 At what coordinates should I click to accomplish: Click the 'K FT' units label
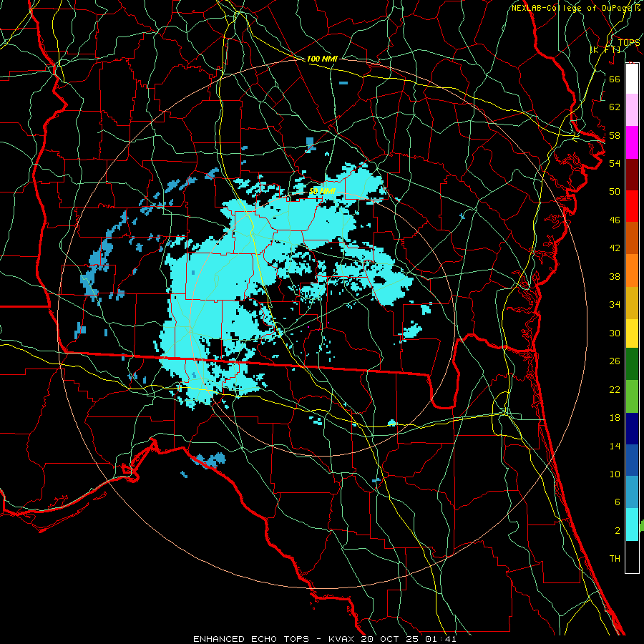[x=605, y=49]
